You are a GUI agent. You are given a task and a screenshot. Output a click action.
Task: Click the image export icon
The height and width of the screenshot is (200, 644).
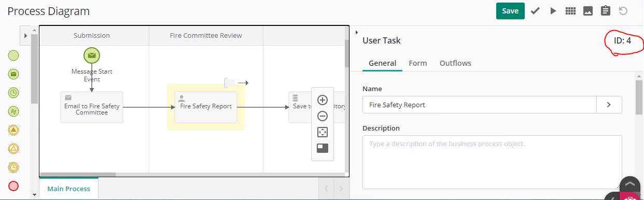(588, 11)
